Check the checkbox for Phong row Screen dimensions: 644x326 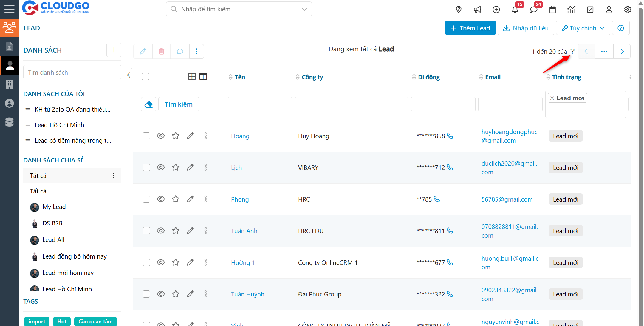[146, 199]
